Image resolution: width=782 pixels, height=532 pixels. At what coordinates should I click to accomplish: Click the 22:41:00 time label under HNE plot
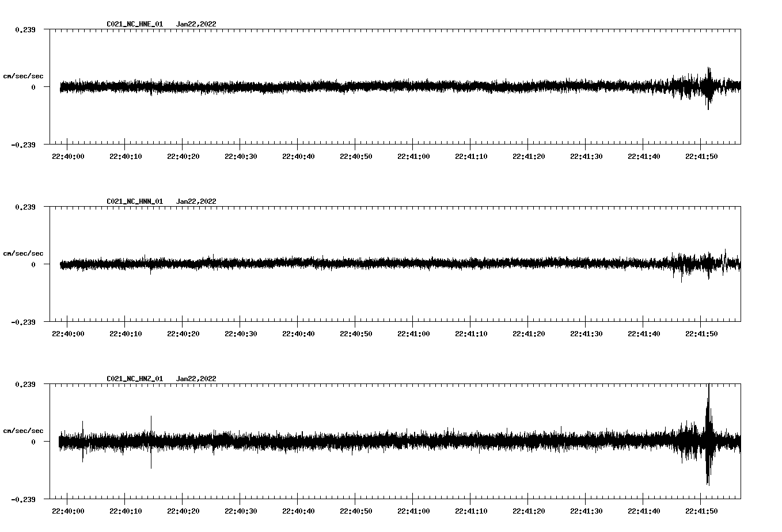[413, 157]
